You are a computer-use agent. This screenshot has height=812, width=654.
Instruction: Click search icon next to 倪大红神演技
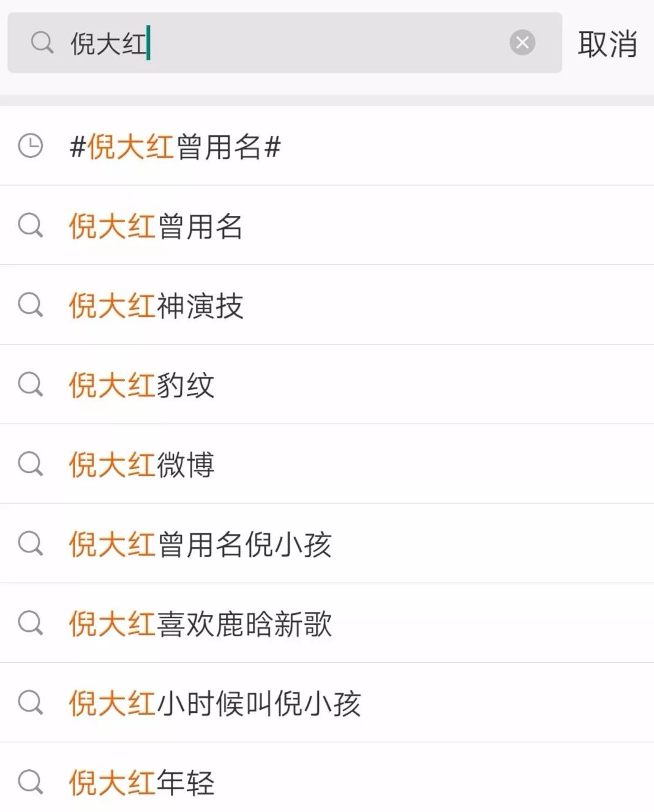(31, 305)
